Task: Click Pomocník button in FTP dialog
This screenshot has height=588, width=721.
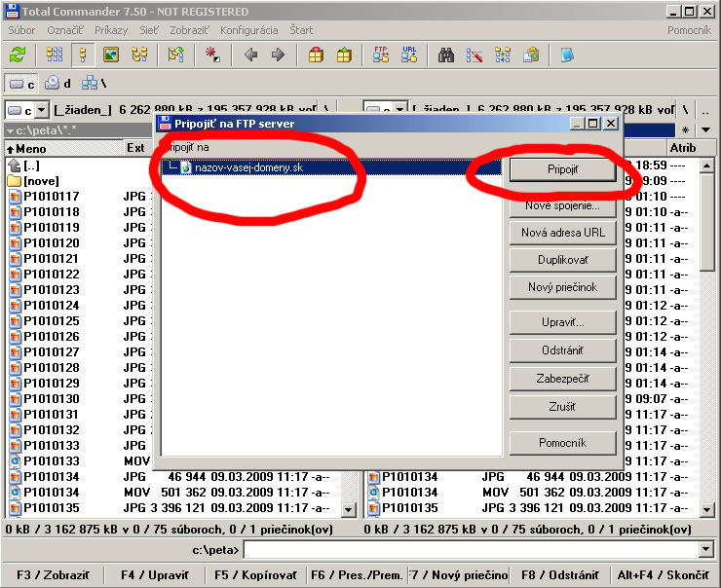Action: (563, 443)
